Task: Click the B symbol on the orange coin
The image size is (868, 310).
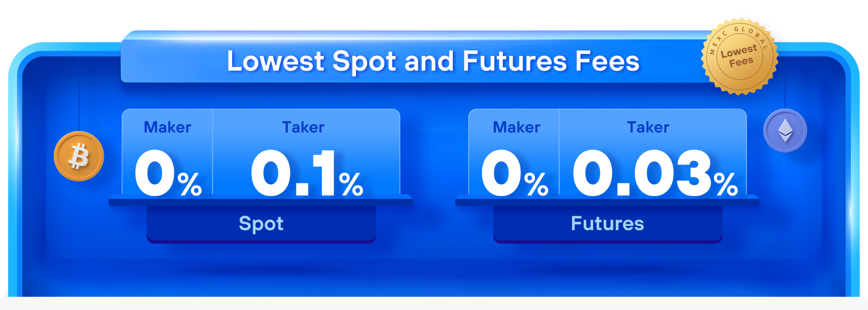Action: click(x=79, y=156)
